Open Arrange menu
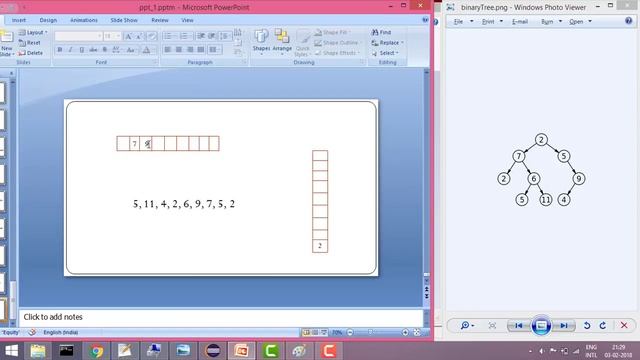The width and height of the screenshot is (640, 360). pyautogui.click(x=282, y=42)
